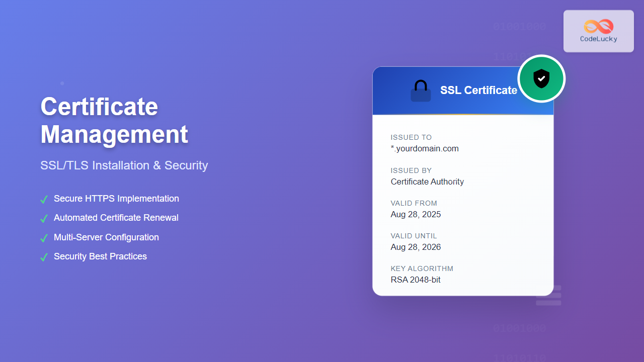Click the SSL Certificate header title
The height and width of the screenshot is (362, 644).
[x=478, y=90]
